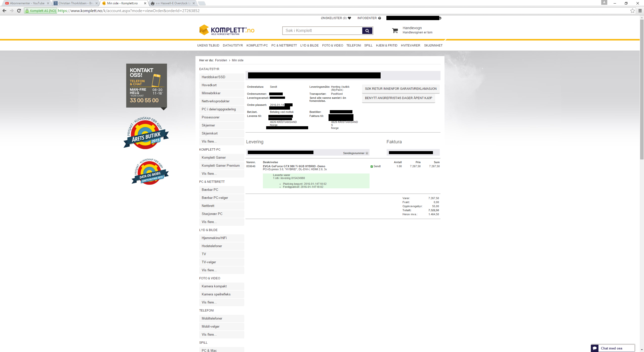Bookmark the page with star icon
Image resolution: width=644 pixels, height=352 pixels.
(632, 11)
